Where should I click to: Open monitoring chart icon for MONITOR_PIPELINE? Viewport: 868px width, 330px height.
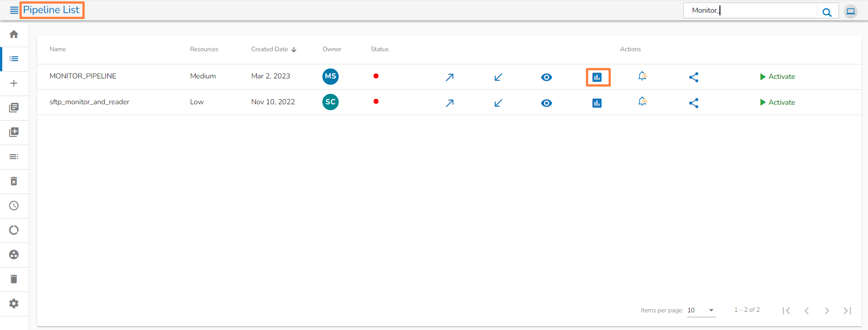pos(597,78)
